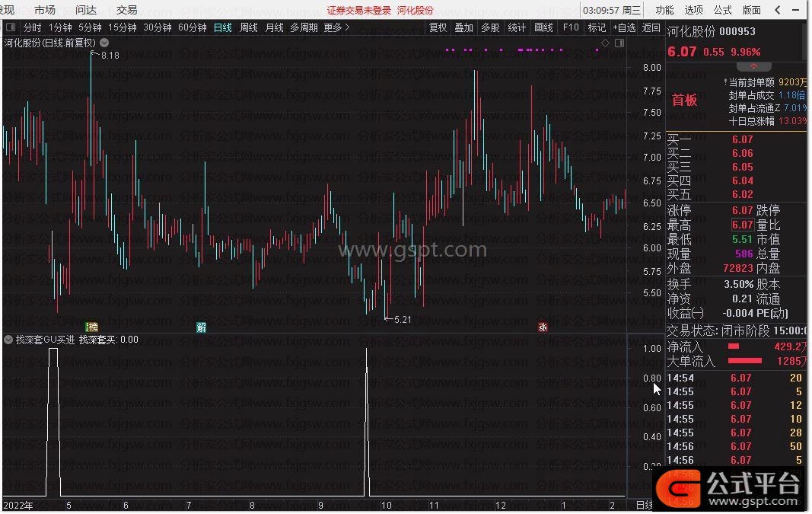Viewport: 812px width, 514px height.
Task: Click the 多股 multi-stock button
Action: (490, 27)
